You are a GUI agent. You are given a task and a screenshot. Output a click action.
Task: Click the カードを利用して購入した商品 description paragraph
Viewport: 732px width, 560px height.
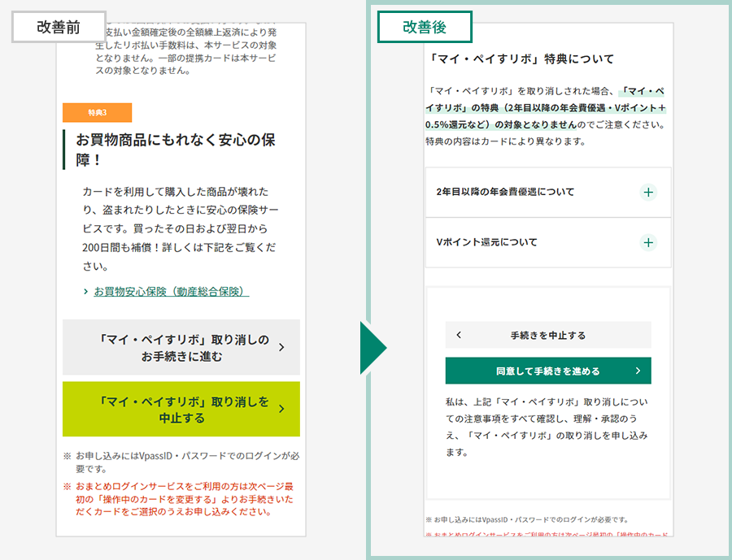point(181,228)
